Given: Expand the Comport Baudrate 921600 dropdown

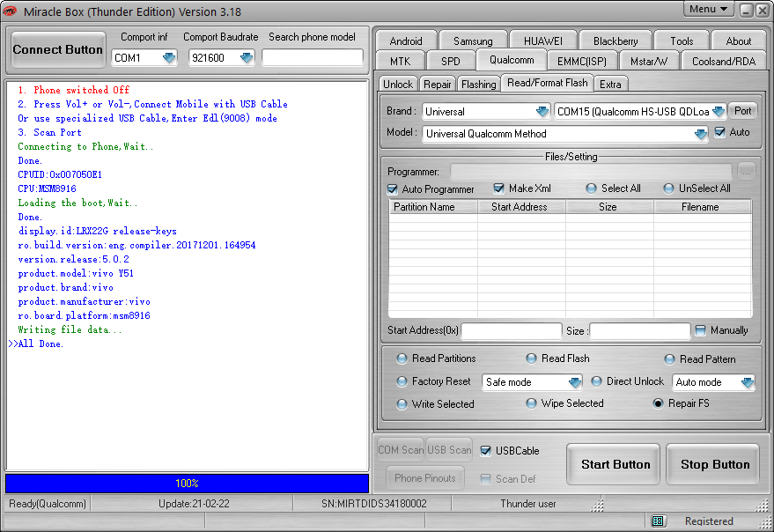Looking at the screenshot, I should click(x=246, y=58).
